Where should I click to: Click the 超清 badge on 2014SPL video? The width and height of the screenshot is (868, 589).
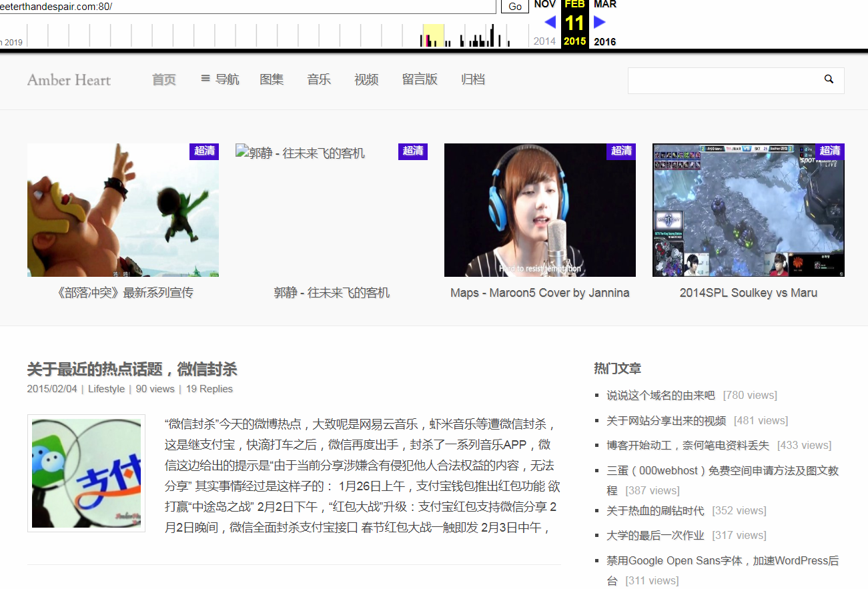830,151
